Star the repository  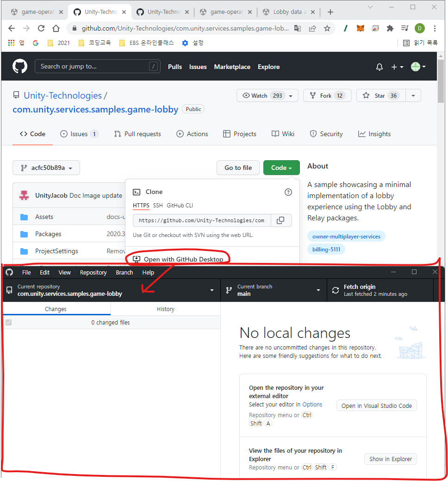(x=381, y=96)
